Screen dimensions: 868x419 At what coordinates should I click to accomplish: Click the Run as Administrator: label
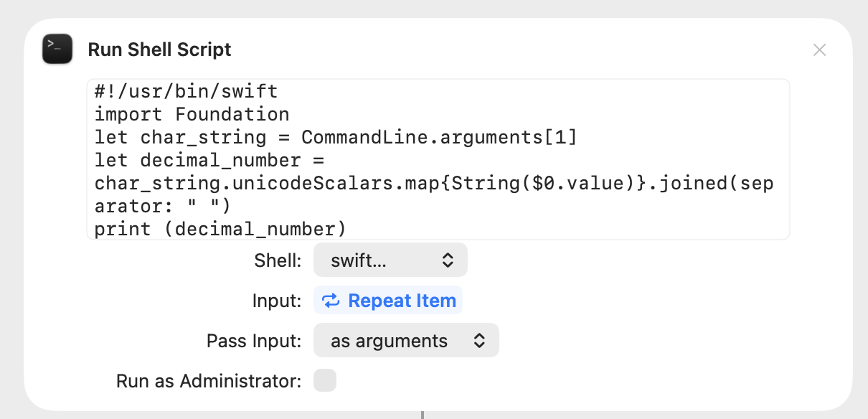point(208,382)
